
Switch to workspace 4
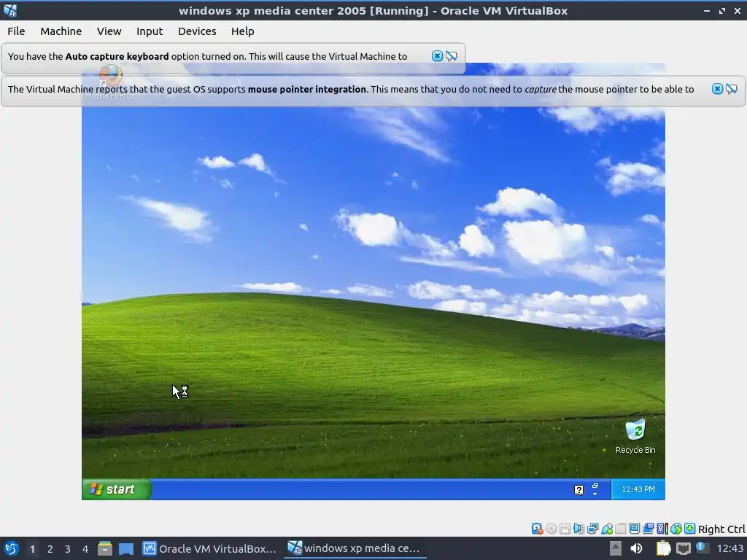(85, 548)
